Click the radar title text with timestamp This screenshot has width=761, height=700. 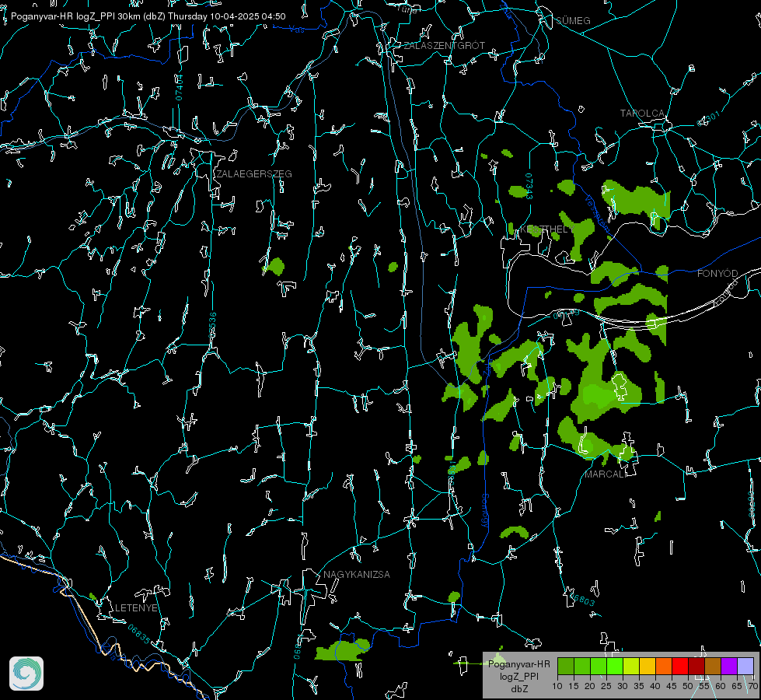point(148,16)
